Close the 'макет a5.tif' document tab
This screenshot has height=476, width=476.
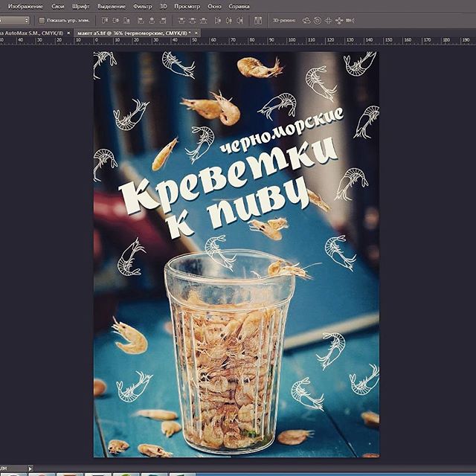(x=196, y=33)
